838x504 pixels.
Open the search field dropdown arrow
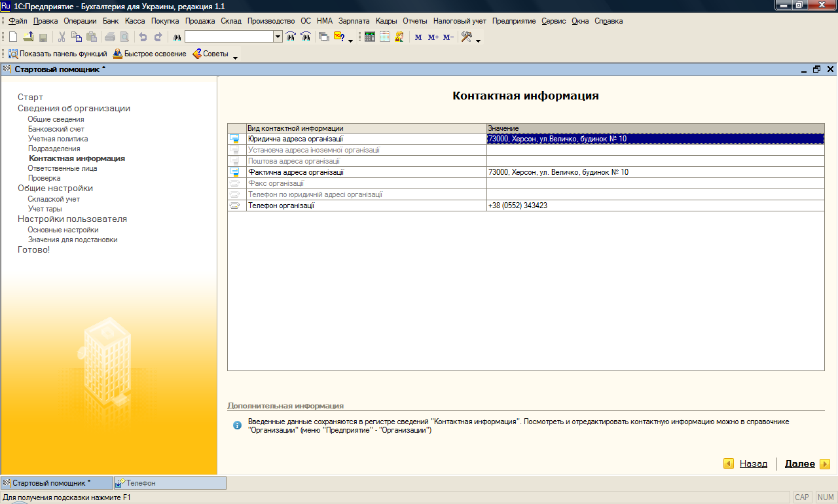point(278,37)
